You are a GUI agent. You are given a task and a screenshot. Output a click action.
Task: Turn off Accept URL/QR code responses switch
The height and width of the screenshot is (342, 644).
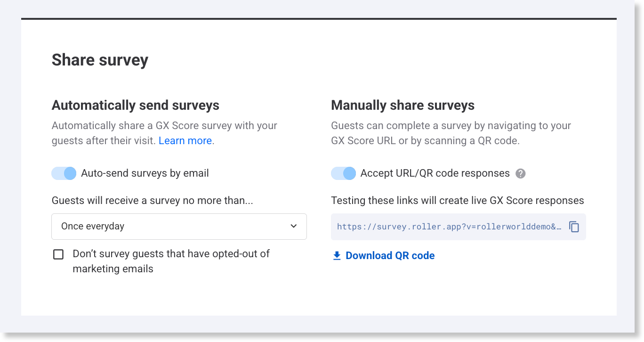(343, 173)
